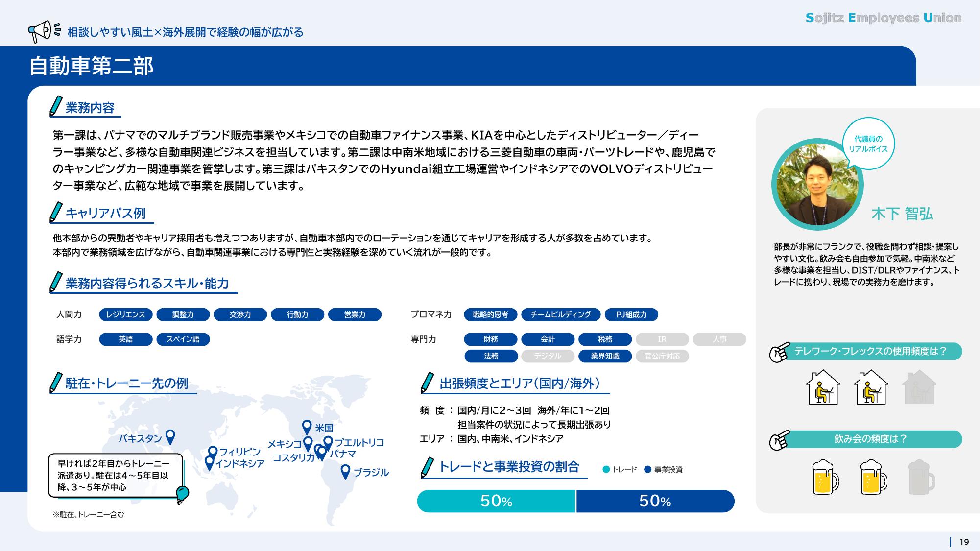Select the 英語 language tag

pyautogui.click(x=126, y=339)
